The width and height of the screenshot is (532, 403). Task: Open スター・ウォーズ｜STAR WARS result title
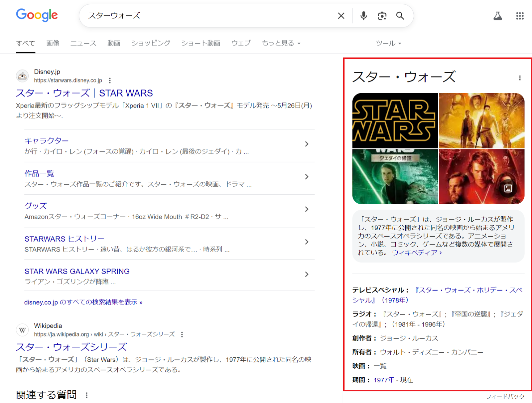(x=84, y=93)
